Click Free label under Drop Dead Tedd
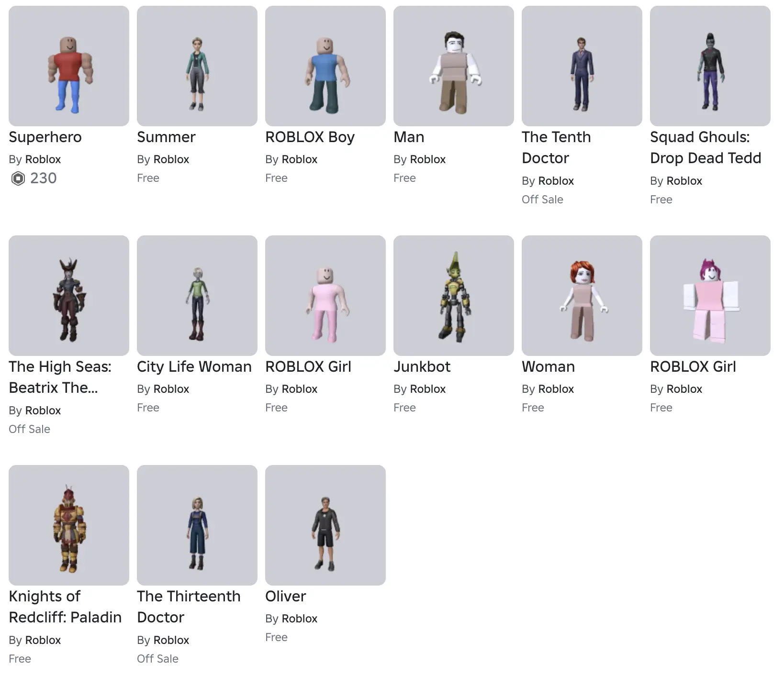 tap(661, 199)
